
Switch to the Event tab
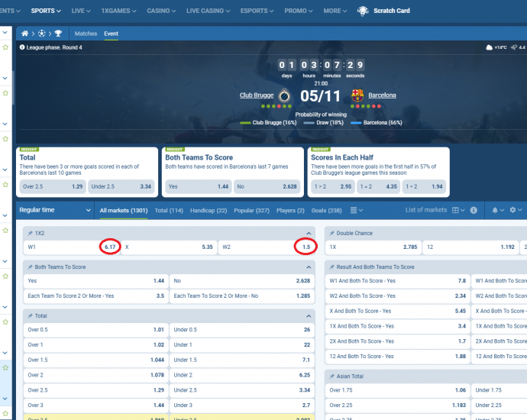111,34
